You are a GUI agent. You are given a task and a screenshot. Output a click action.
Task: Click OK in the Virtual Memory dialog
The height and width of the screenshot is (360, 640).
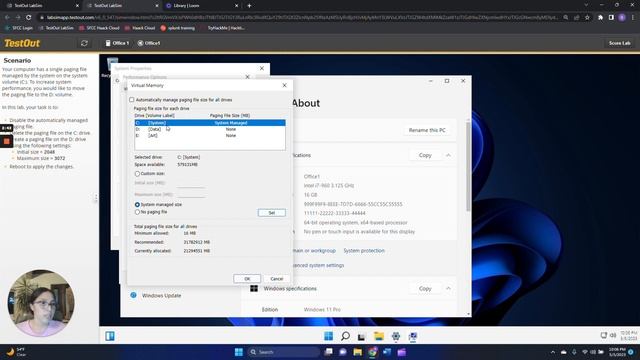pyautogui.click(x=247, y=278)
